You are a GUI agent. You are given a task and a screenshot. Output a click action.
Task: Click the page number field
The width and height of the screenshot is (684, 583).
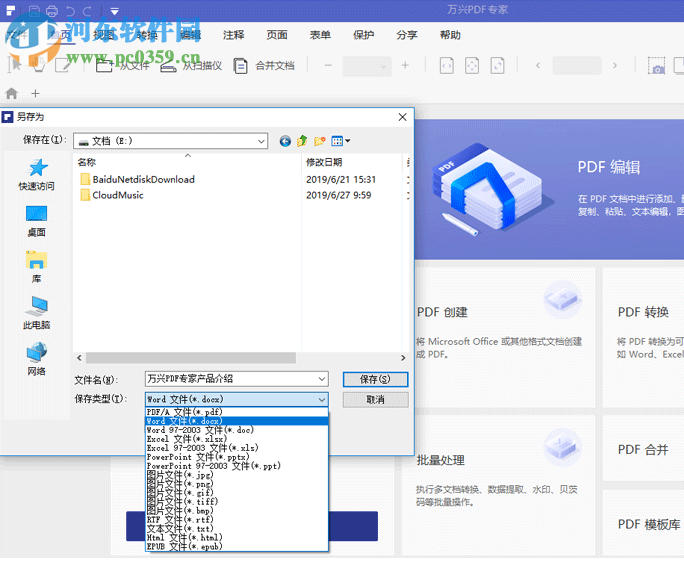click(x=577, y=65)
